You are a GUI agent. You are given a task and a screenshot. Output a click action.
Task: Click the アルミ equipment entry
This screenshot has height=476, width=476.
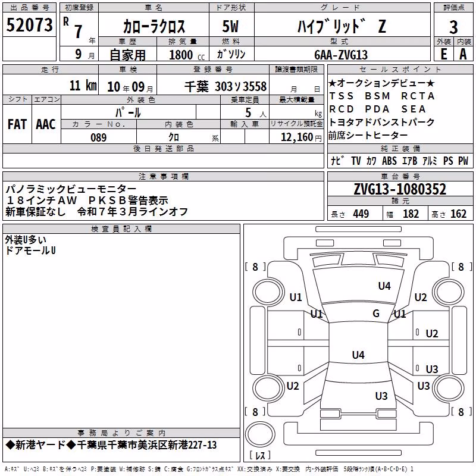tap(430, 161)
